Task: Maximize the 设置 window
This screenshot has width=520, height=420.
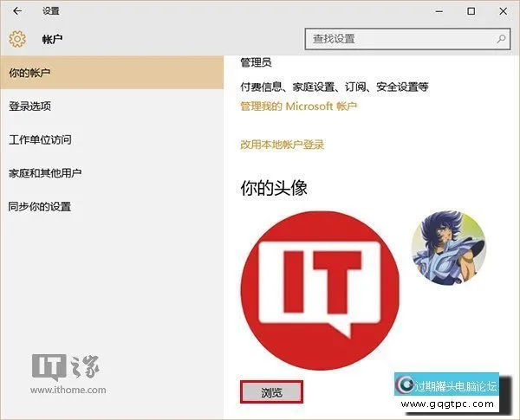Action: click(x=471, y=11)
